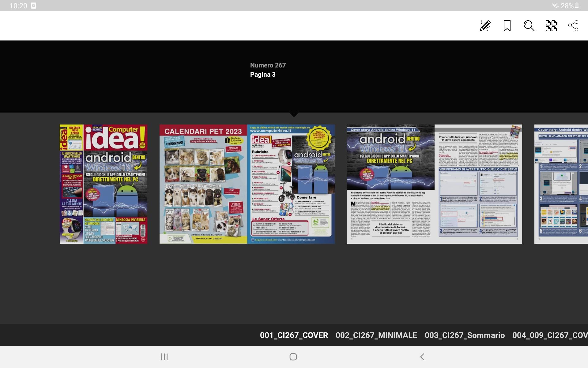Select the 004_009_CI267 section label

click(550, 335)
